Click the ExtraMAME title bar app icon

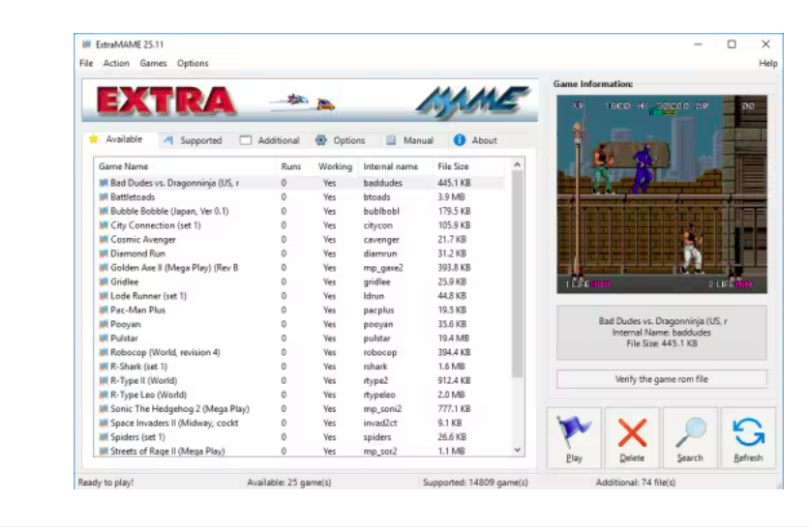[x=86, y=44]
